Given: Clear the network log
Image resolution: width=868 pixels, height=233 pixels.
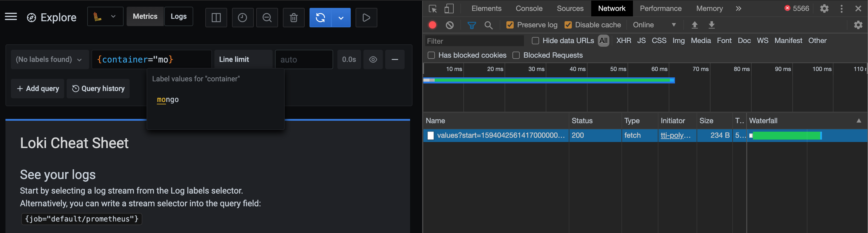Looking at the screenshot, I should point(449,25).
